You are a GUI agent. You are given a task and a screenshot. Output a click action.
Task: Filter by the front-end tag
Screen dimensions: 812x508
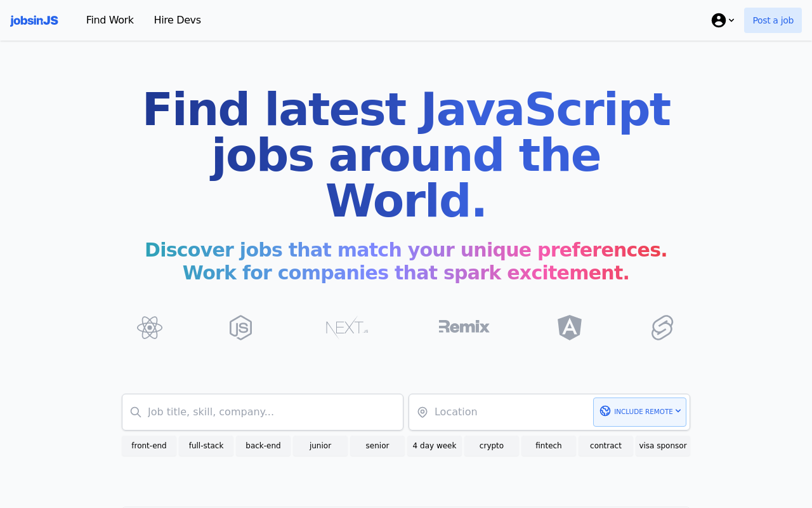[149, 446]
